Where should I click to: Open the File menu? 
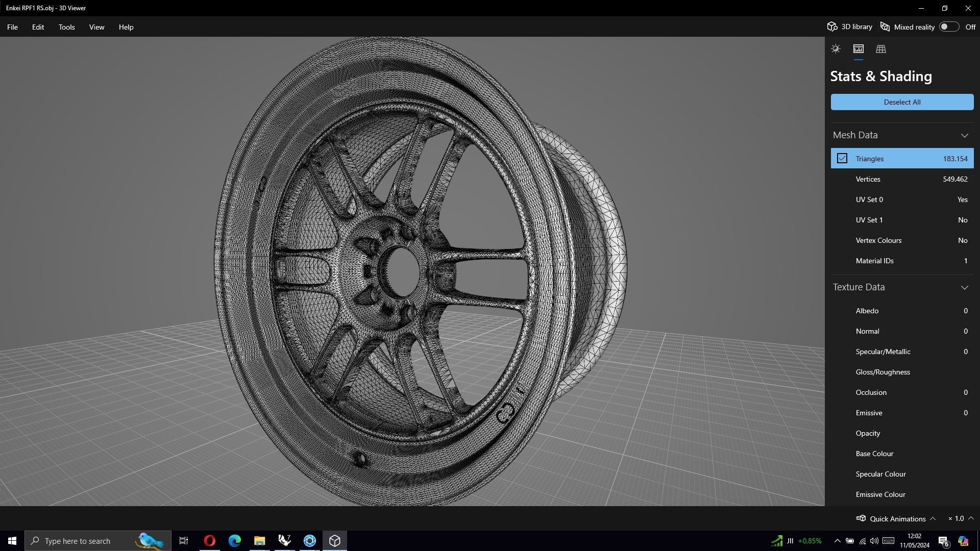[x=12, y=27]
